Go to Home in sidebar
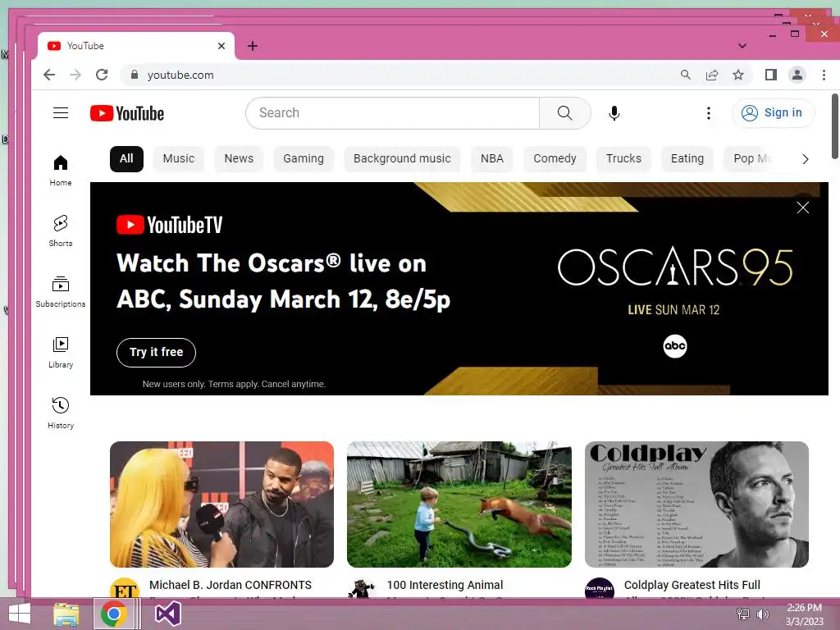 click(61, 171)
